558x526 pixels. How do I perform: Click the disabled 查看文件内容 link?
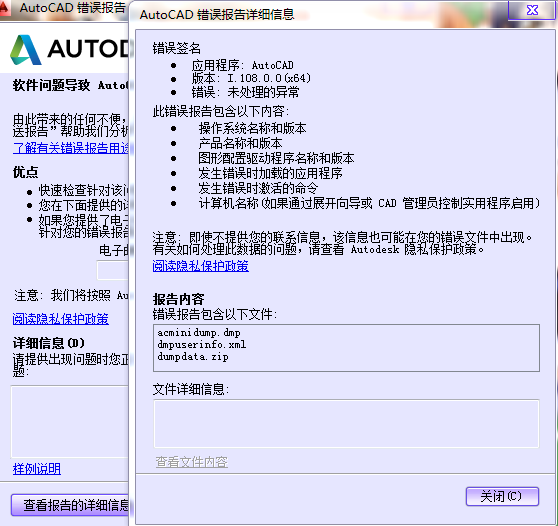pyautogui.click(x=191, y=462)
